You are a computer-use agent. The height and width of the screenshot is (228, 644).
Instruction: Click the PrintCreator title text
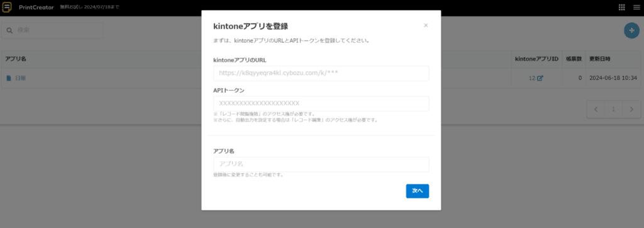(36, 8)
